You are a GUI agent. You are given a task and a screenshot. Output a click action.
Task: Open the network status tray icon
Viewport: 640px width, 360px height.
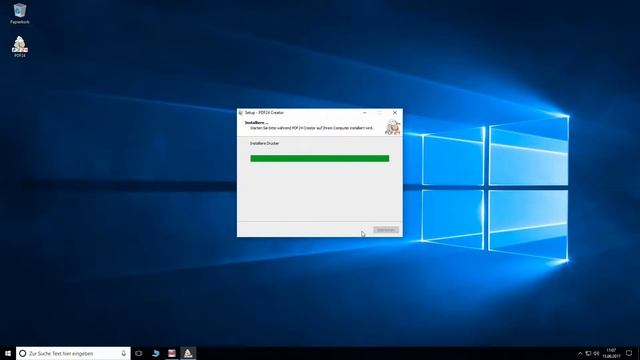[x=588, y=353]
